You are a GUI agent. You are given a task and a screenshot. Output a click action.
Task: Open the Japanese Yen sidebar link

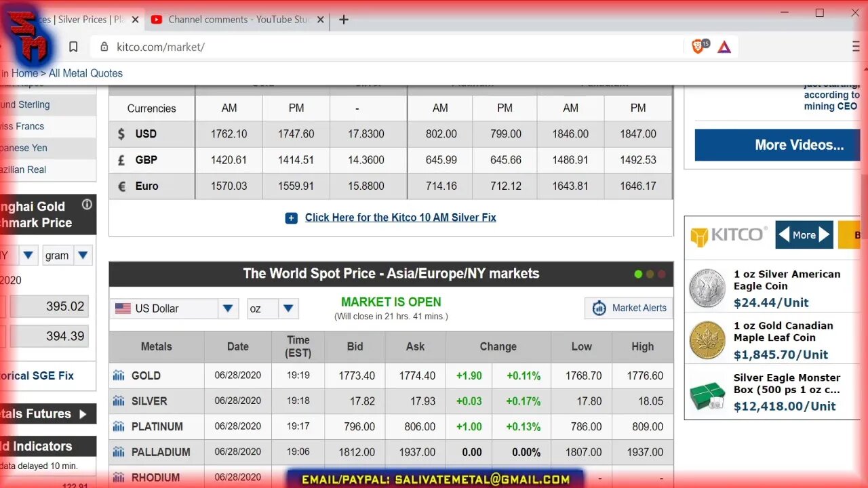(x=24, y=148)
